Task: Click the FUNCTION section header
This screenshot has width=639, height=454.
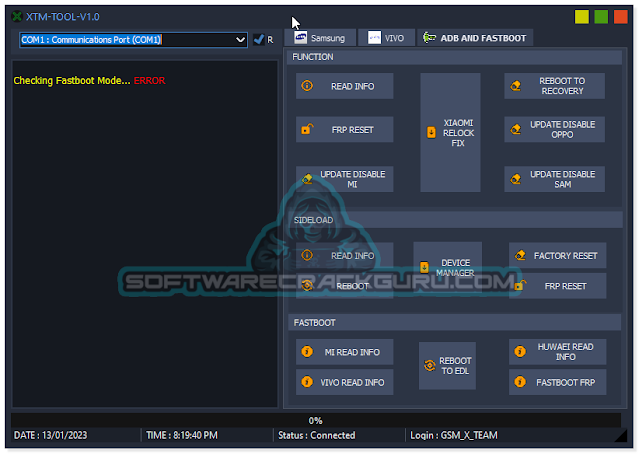Action: coord(454,57)
